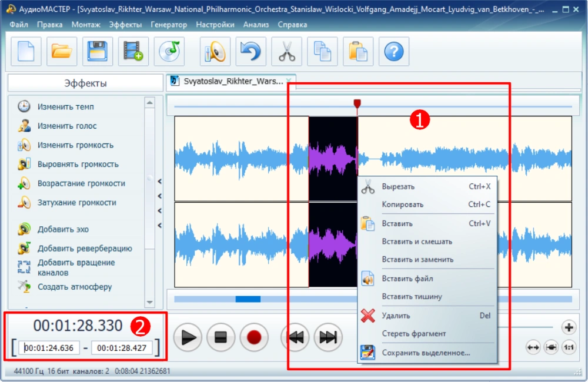Choose Копировать in the context menu

tap(427, 205)
